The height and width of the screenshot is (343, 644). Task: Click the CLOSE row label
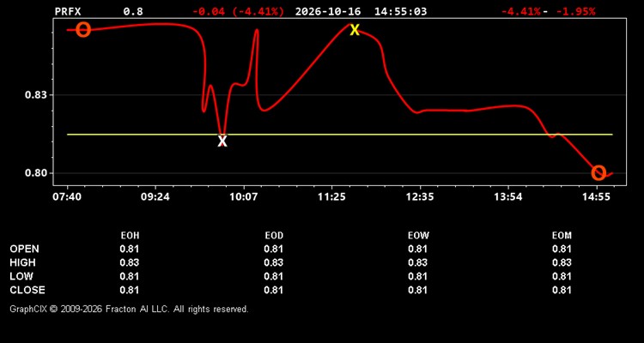[27, 290]
